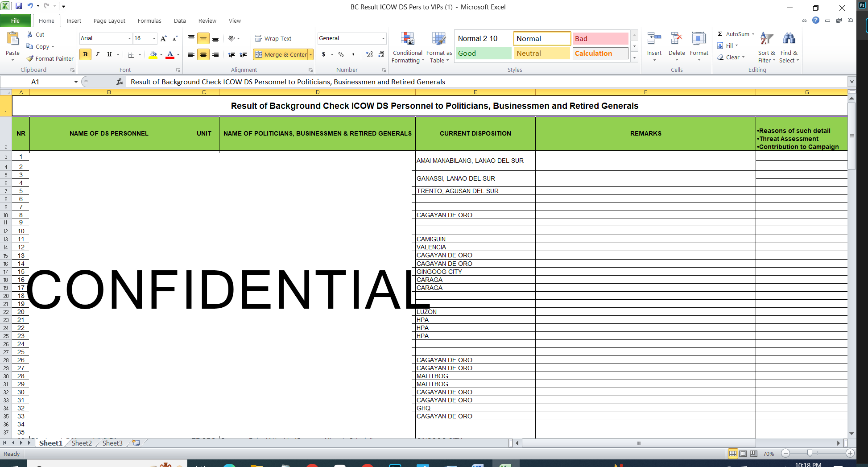Switch to the Data tab

pyautogui.click(x=180, y=21)
